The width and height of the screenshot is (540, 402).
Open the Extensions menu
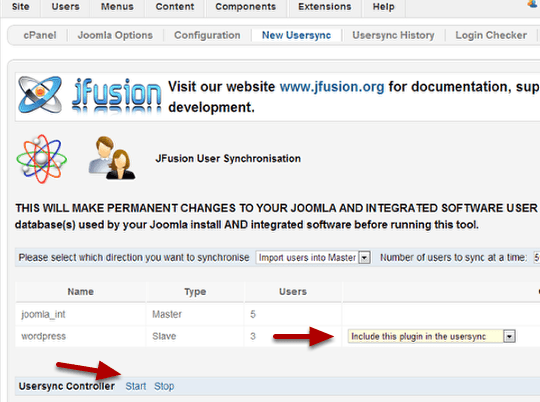click(325, 7)
